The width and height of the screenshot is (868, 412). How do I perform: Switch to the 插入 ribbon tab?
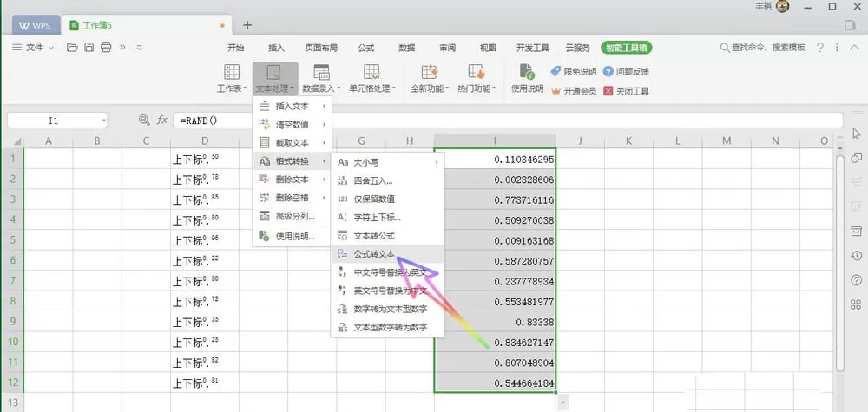click(x=276, y=48)
